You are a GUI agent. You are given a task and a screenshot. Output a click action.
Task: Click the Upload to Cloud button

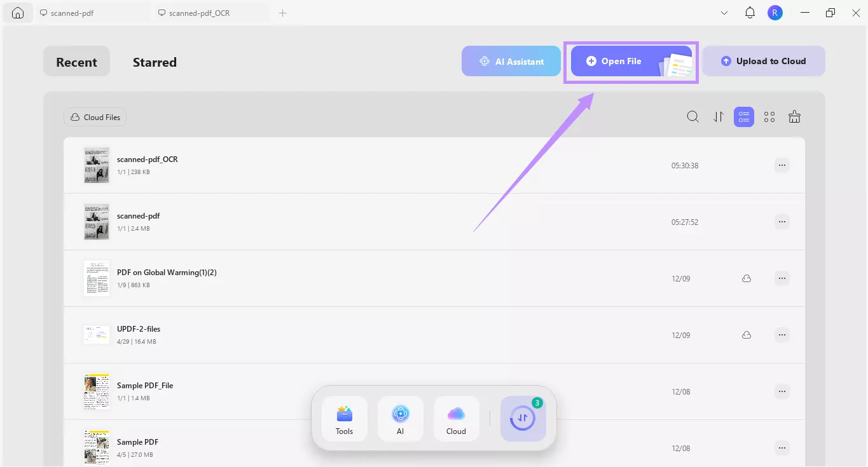point(763,62)
